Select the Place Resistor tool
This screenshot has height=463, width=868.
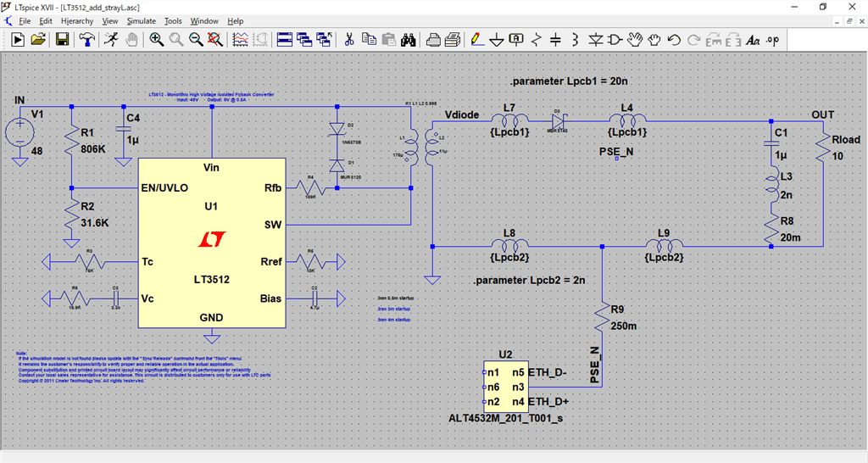pyautogui.click(x=536, y=39)
